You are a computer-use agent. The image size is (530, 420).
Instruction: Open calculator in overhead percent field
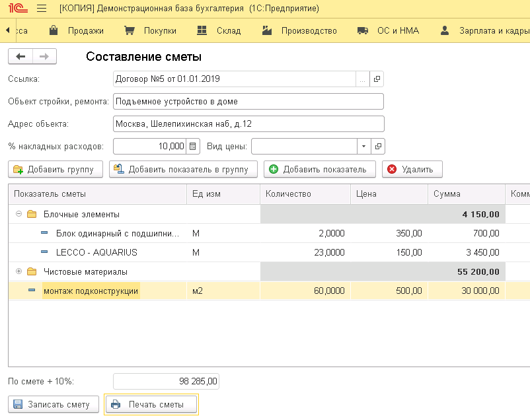[x=193, y=146]
